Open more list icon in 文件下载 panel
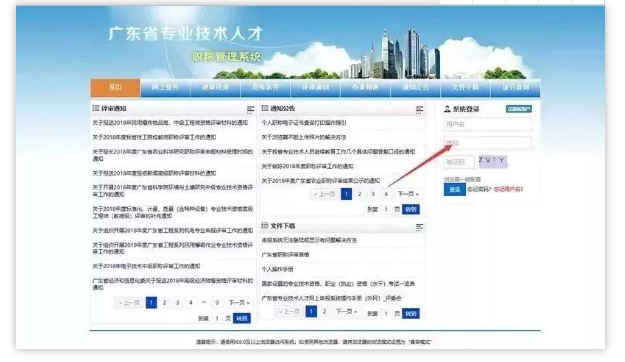Viewport: 625px width, 362px height. click(x=419, y=226)
